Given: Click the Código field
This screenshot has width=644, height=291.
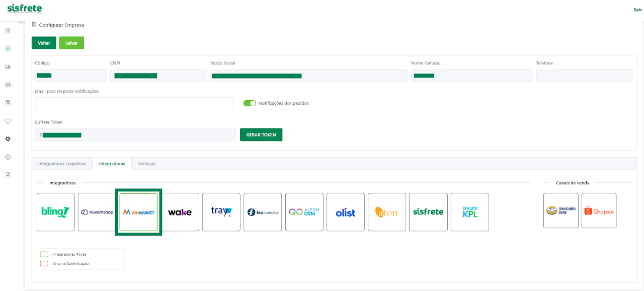Looking at the screenshot, I should 71,76.
